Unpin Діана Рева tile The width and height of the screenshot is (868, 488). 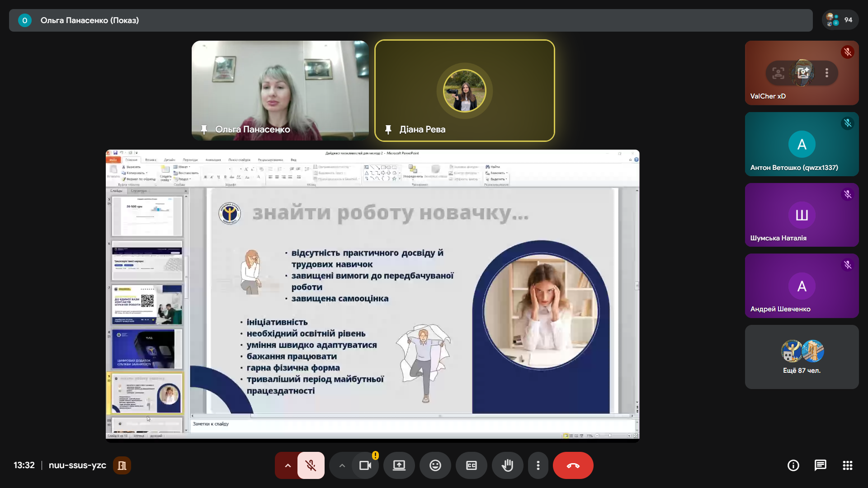(x=388, y=130)
